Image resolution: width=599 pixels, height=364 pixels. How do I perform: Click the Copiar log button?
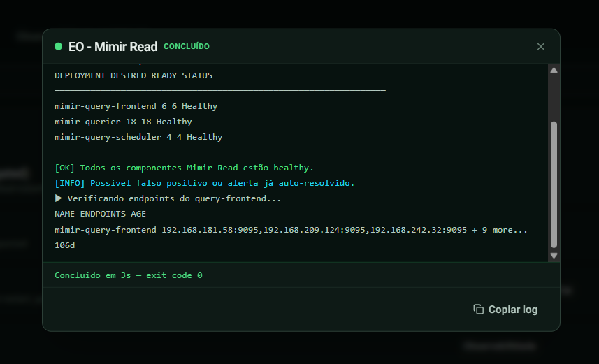[505, 310]
